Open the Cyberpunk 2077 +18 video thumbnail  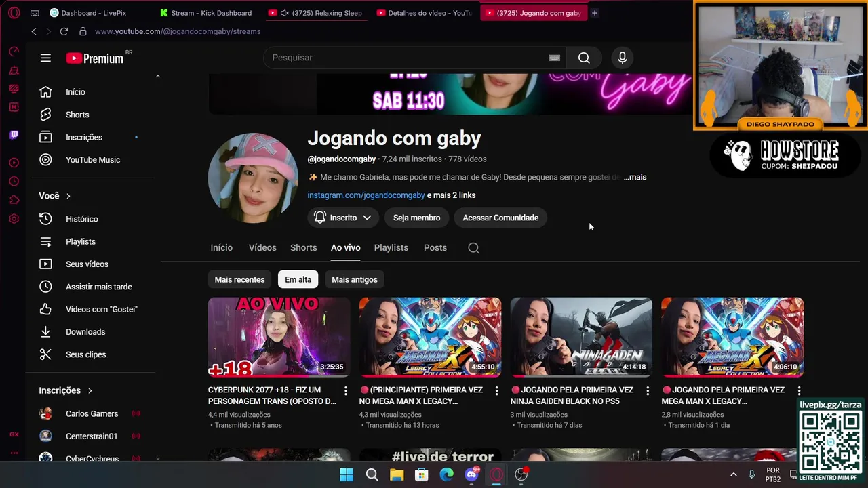click(x=279, y=338)
